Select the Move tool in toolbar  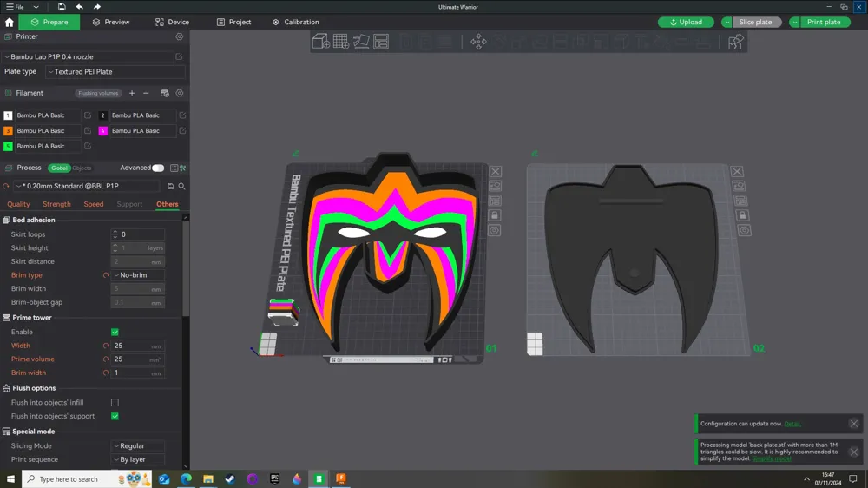pyautogui.click(x=478, y=42)
